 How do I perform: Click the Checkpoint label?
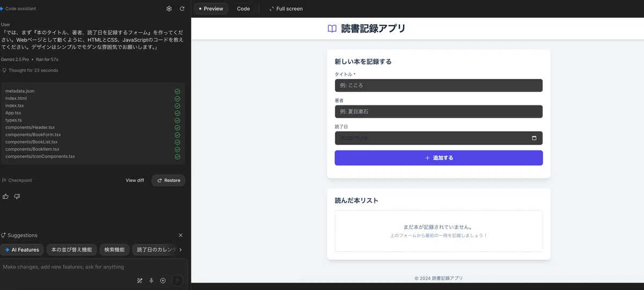(20, 180)
